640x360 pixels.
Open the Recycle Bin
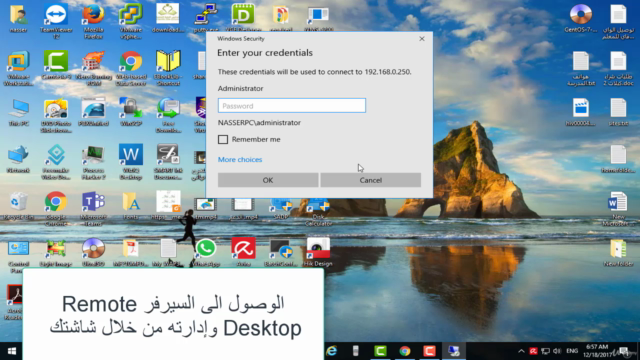click(18, 206)
